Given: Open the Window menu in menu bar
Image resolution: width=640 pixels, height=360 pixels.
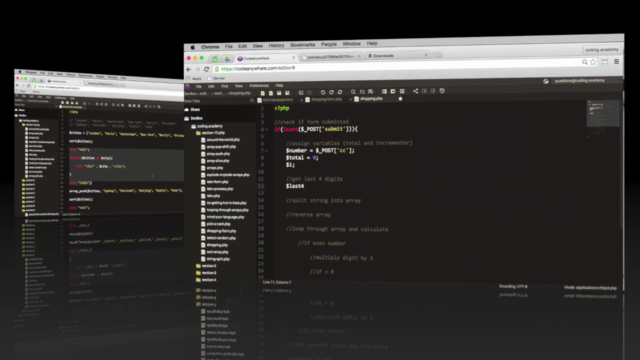Looking at the screenshot, I should point(351,44).
